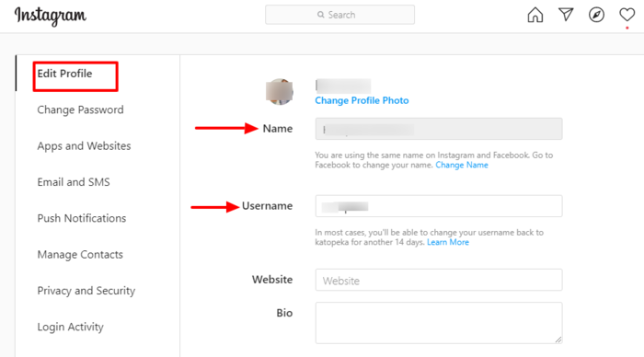Open the Edit Profile settings tab
644x357 pixels.
tap(65, 74)
